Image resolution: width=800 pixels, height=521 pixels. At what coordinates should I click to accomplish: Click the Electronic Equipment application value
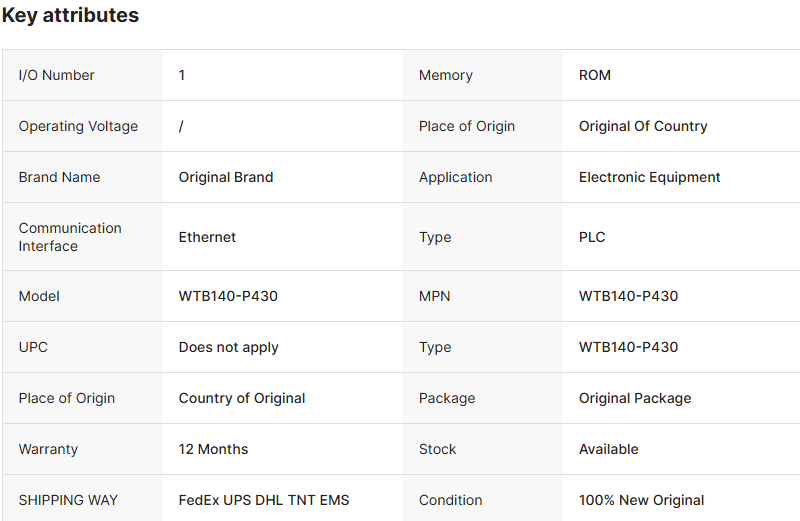[x=650, y=177]
